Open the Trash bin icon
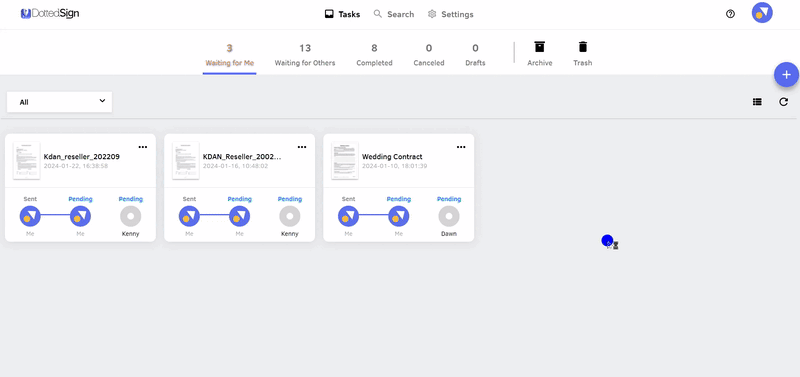The image size is (800, 377). pyautogui.click(x=583, y=47)
